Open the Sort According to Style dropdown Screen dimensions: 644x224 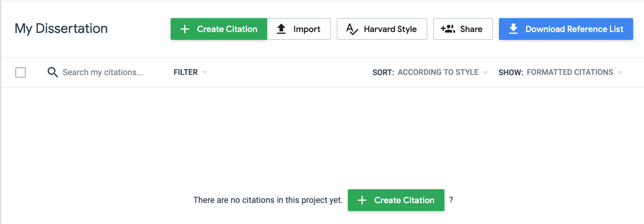[442, 72]
